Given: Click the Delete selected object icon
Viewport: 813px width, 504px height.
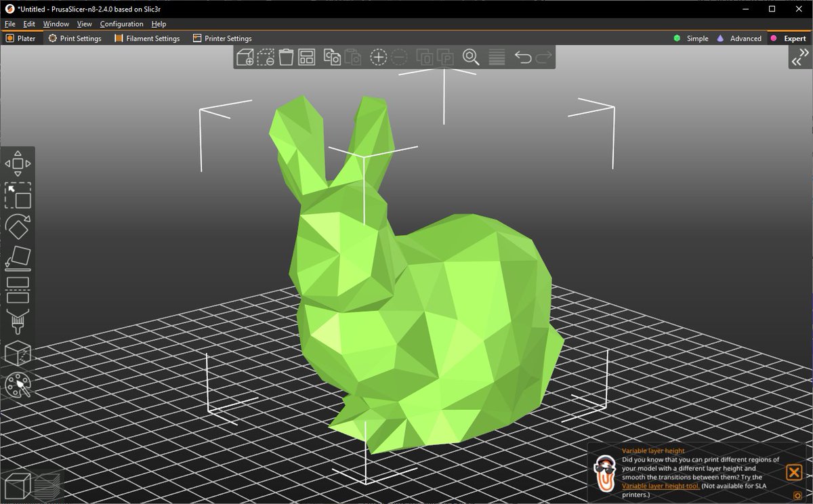Looking at the screenshot, I should (266, 58).
